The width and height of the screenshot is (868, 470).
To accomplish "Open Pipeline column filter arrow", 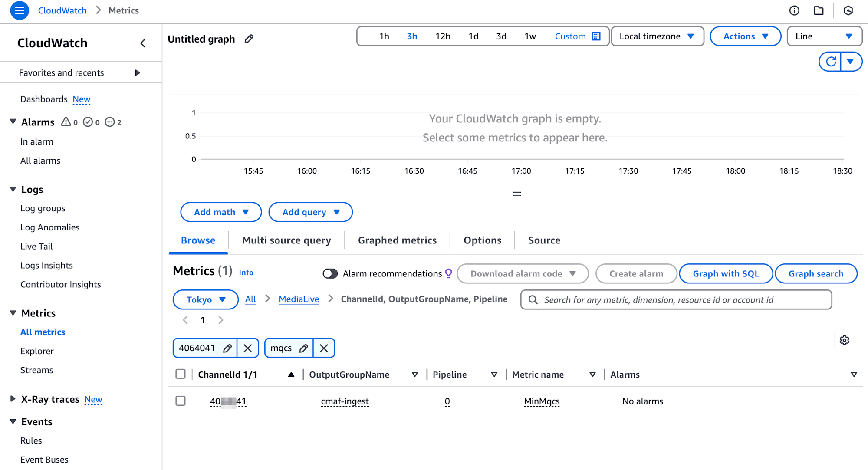I will [494, 375].
